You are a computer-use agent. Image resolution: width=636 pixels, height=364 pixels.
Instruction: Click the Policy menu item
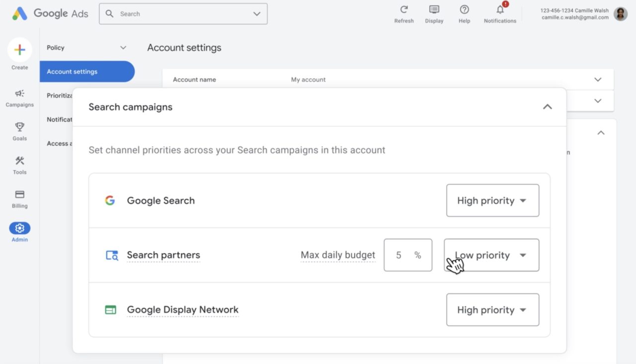[x=56, y=48]
